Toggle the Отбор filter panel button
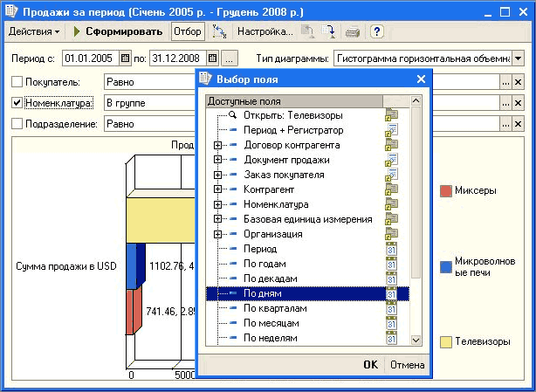Image resolution: width=536 pixels, height=392 pixels. pyautogui.click(x=188, y=31)
